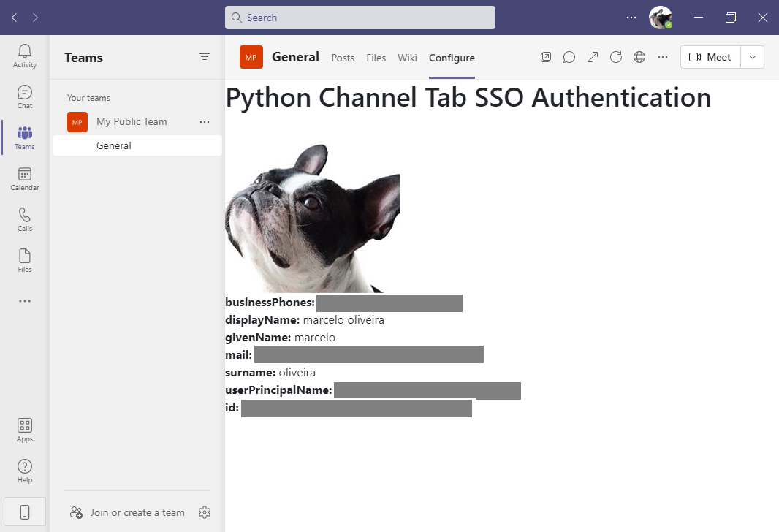Open the profile avatar menu
Image resolution: width=779 pixels, height=532 pixels.
tap(661, 18)
